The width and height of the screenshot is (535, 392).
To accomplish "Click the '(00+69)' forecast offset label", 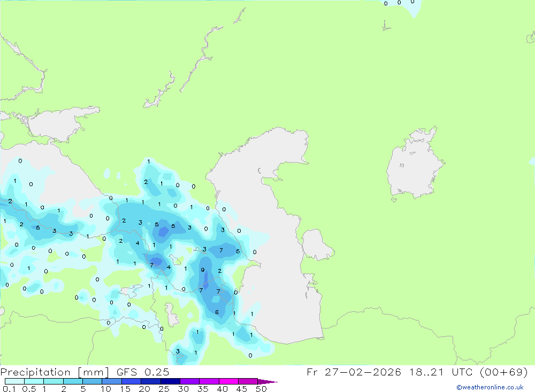I will (x=503, y=372).
